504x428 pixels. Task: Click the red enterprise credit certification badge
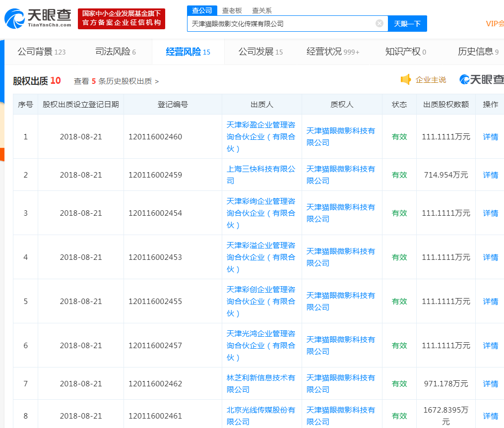pyautogui.click(x=121, y=19)
